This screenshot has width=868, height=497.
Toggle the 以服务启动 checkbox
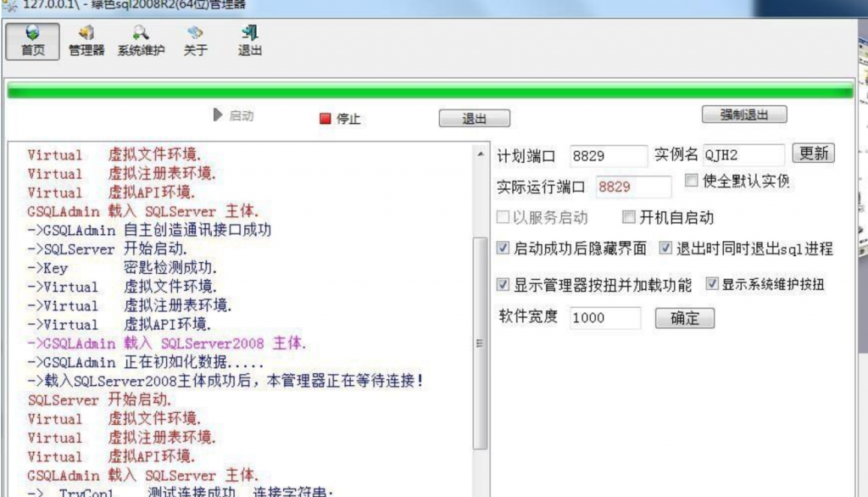[503, 216]
